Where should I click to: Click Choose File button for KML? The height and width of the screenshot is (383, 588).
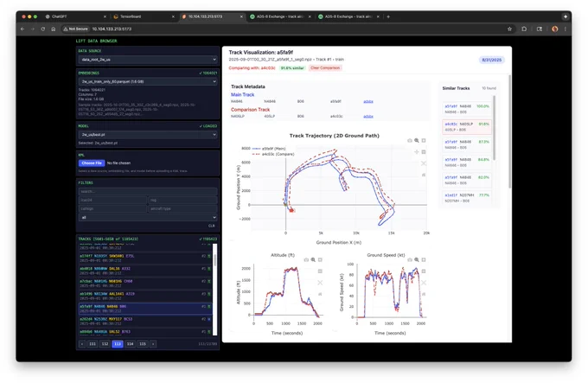click(x=92, y=163)
